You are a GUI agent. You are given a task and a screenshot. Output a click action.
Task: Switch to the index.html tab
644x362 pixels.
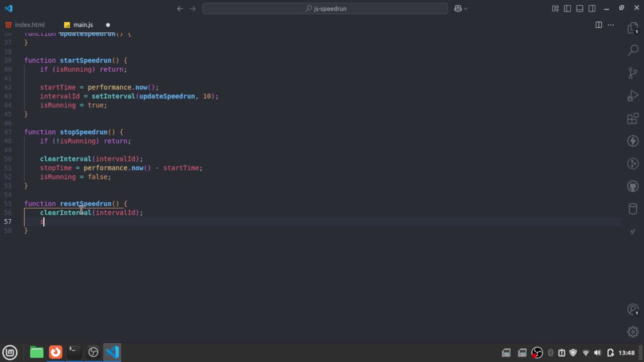point(25,25)
